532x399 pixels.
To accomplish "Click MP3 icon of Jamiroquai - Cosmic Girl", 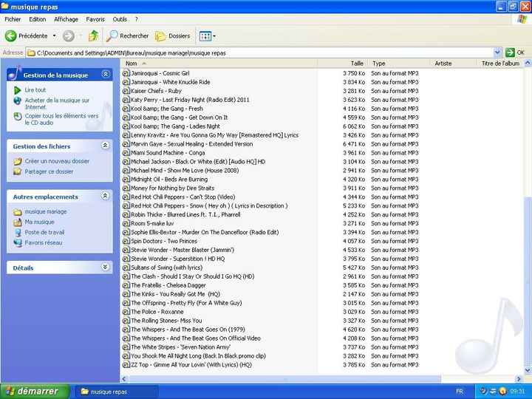I will [x=126, y=73].
